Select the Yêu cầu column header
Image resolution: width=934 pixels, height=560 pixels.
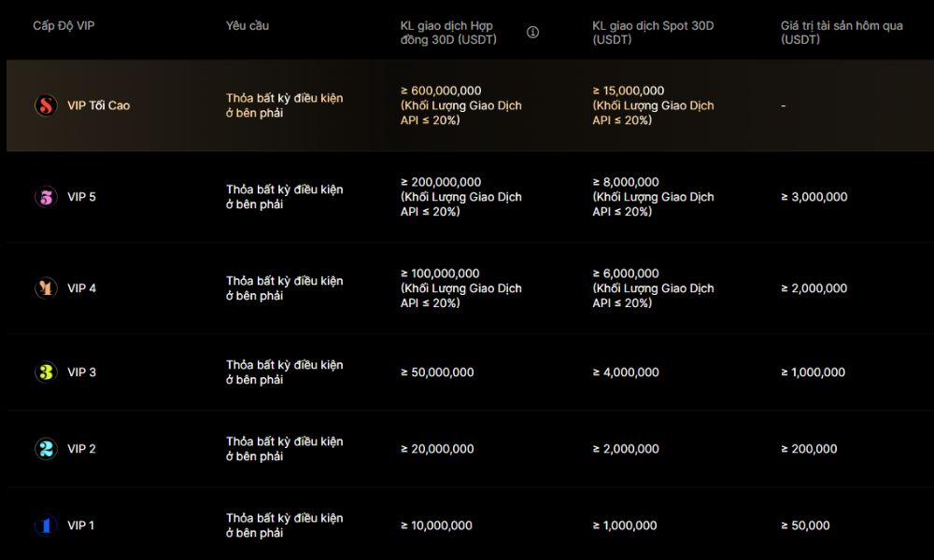pyautogui.click(x=248, y=26)
